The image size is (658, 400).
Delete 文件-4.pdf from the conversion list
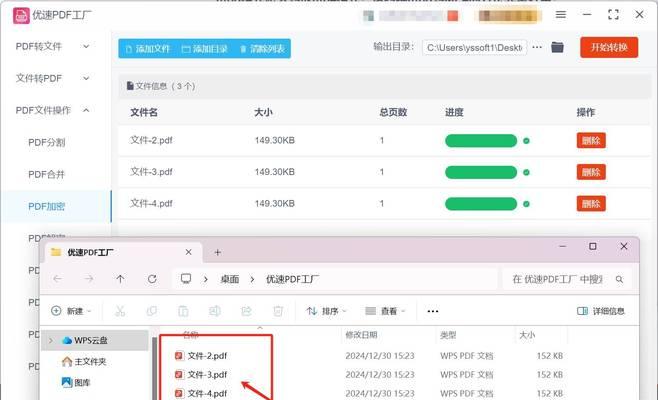point(591,204)
